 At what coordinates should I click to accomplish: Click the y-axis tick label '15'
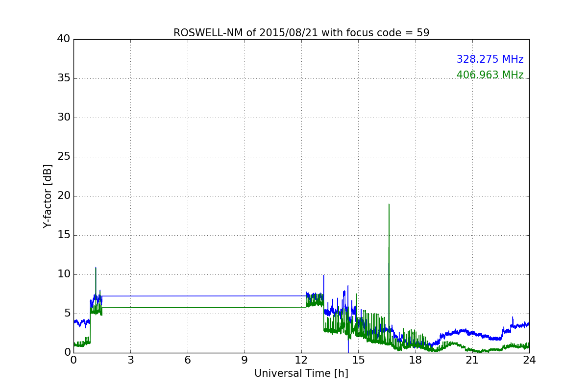pyautogui.click(x=64, y=235)
